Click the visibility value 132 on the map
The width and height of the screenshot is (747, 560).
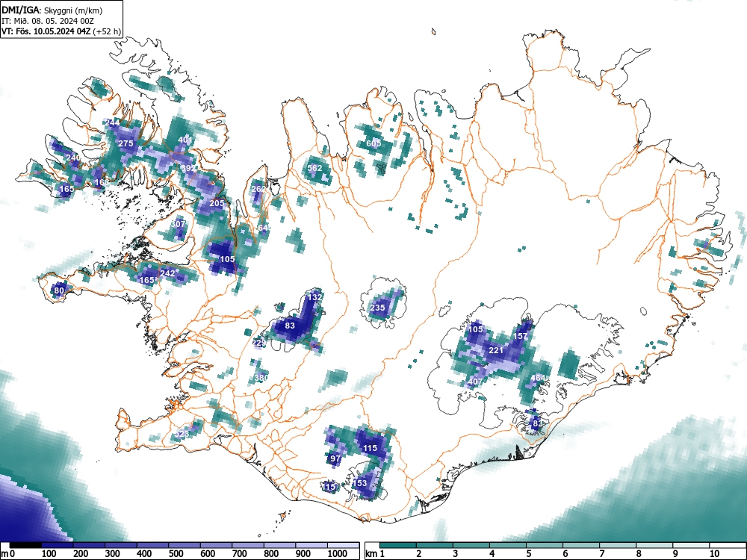[315, 296]
